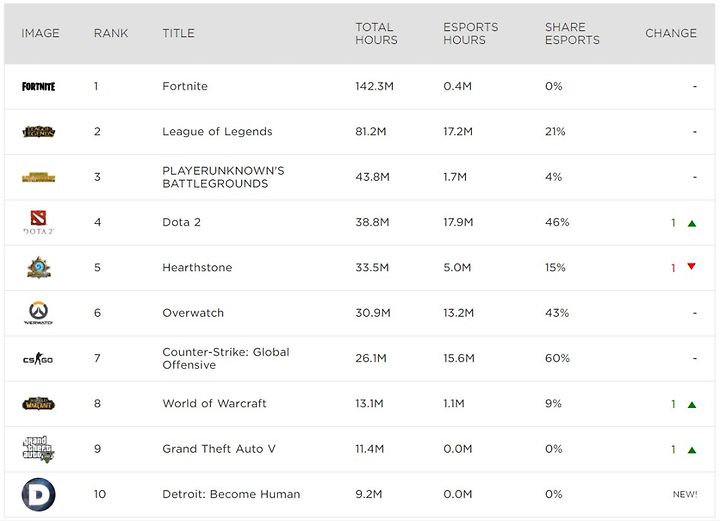
Task: Click the Overwatch logo icon
Action: pos(39,313)
